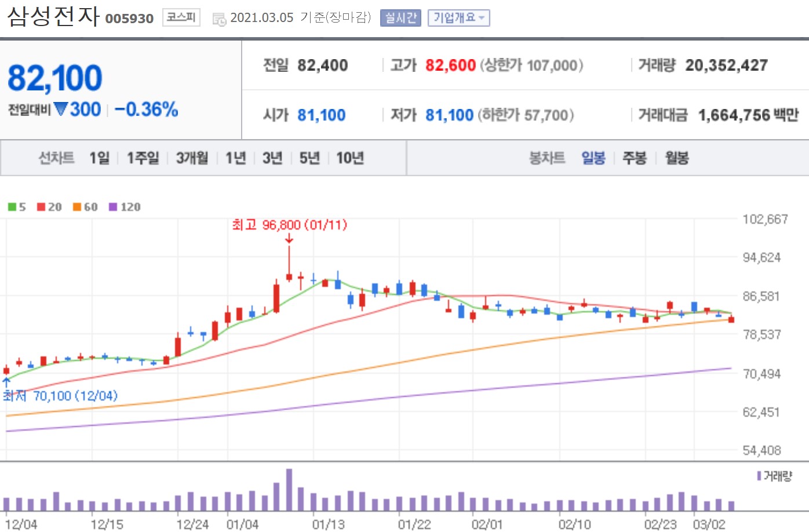Switch to 월봉 monthly candle chart
Viewport: 809px width, 532px height.
pos(677,158)
